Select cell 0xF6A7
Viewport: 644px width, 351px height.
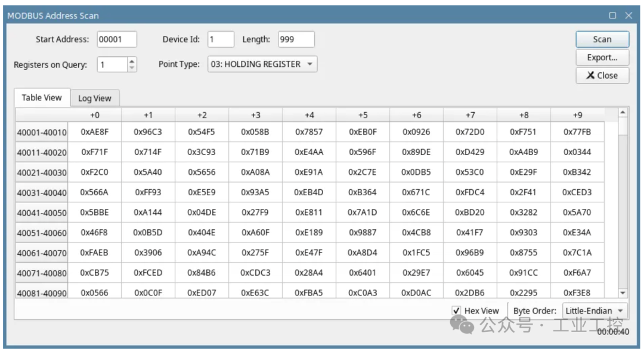click(x=577, y=273)
